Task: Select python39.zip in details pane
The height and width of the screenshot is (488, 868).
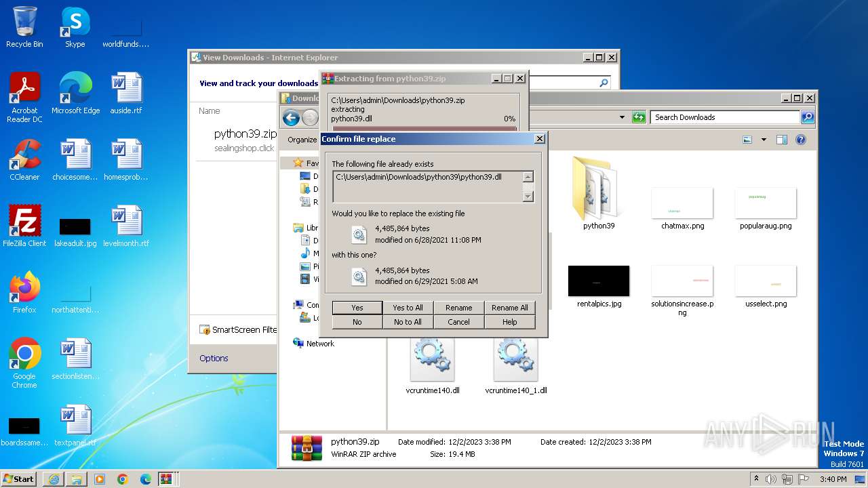Action: click(x=355, y=442)
